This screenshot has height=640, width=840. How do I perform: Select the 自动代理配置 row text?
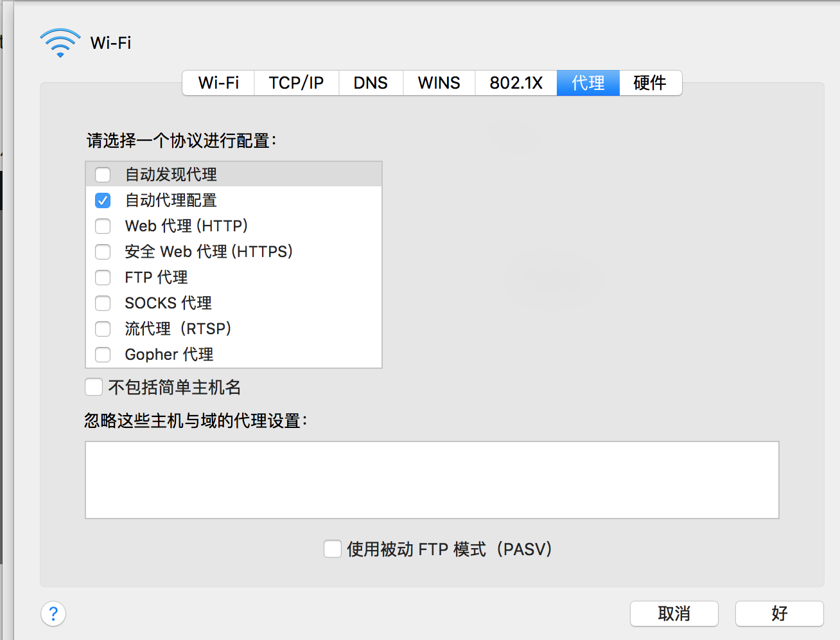click(x=171, y=200)
